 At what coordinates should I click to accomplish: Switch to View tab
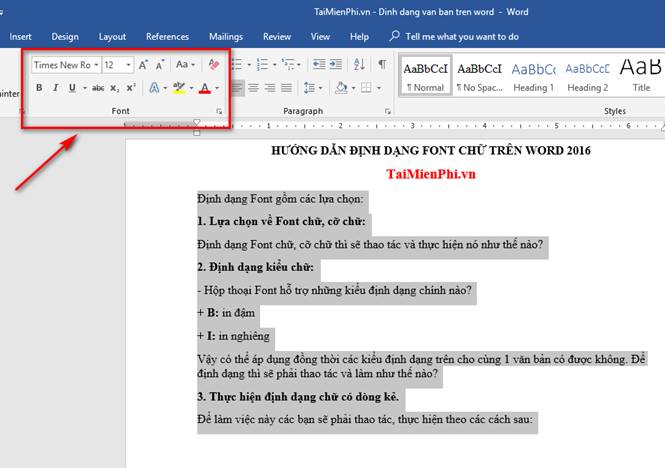320,37
